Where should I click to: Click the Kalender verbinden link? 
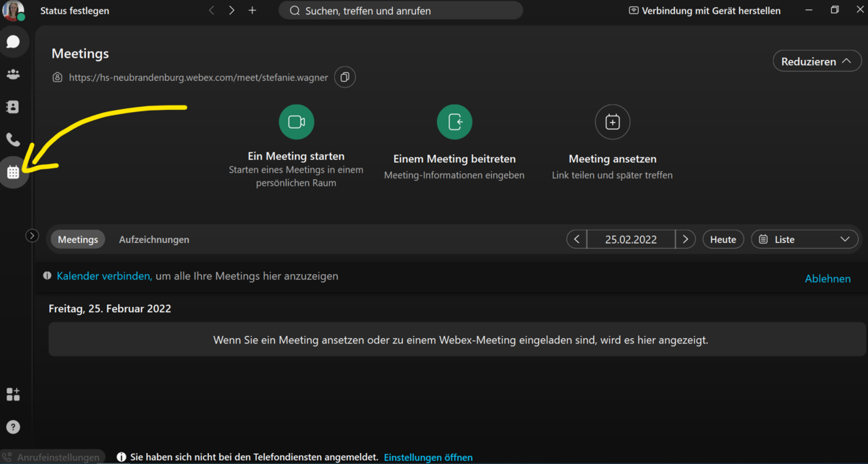pos(104,276)
